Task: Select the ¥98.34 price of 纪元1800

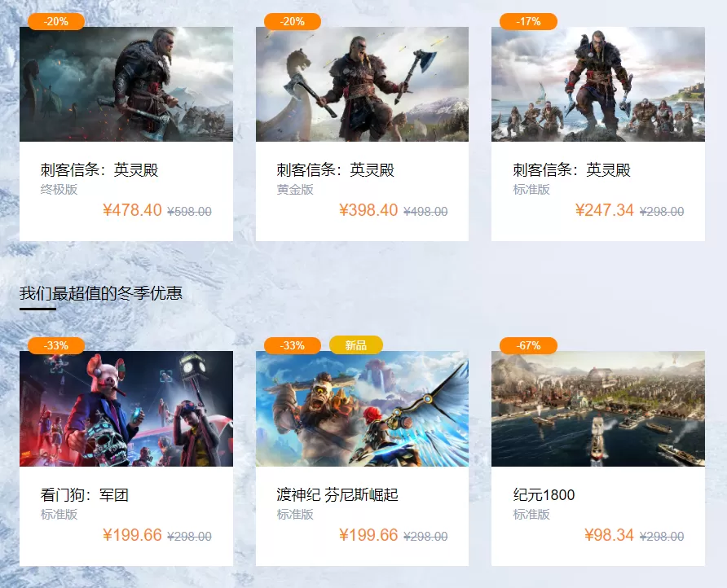Action: tap(609, 535)
